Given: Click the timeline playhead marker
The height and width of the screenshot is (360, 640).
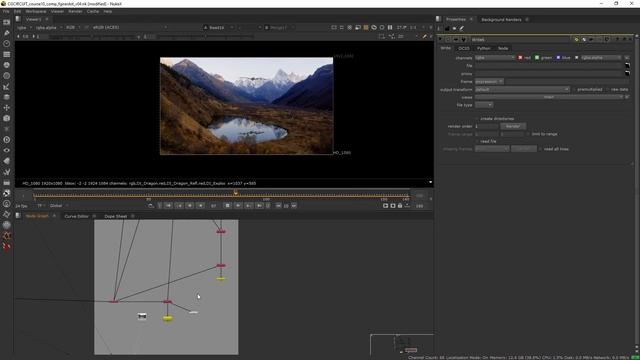Looking at the screenshot, I should (236, 193).
